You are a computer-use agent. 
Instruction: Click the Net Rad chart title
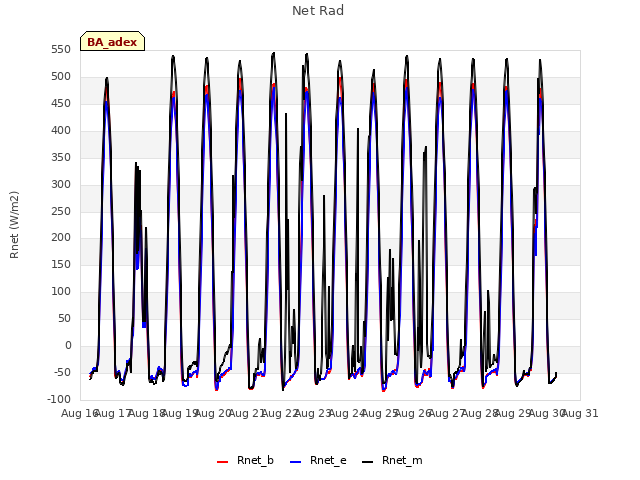318,11
